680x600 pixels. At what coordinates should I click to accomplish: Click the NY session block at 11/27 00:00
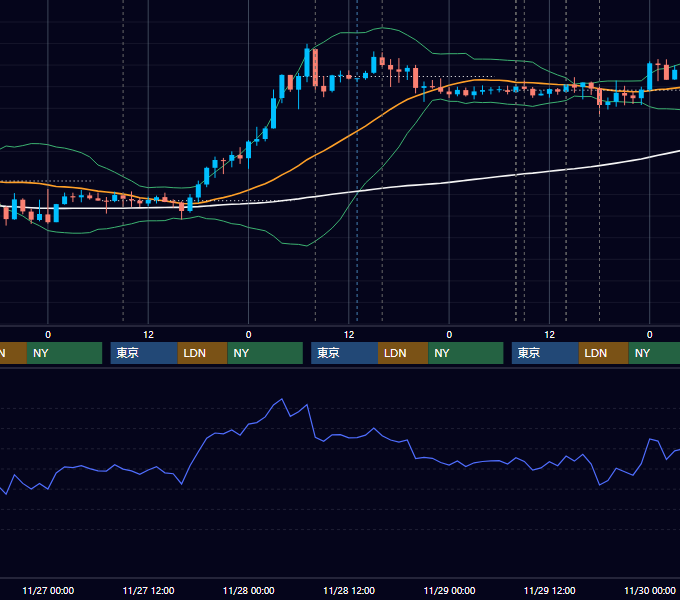tap(64, 353)
